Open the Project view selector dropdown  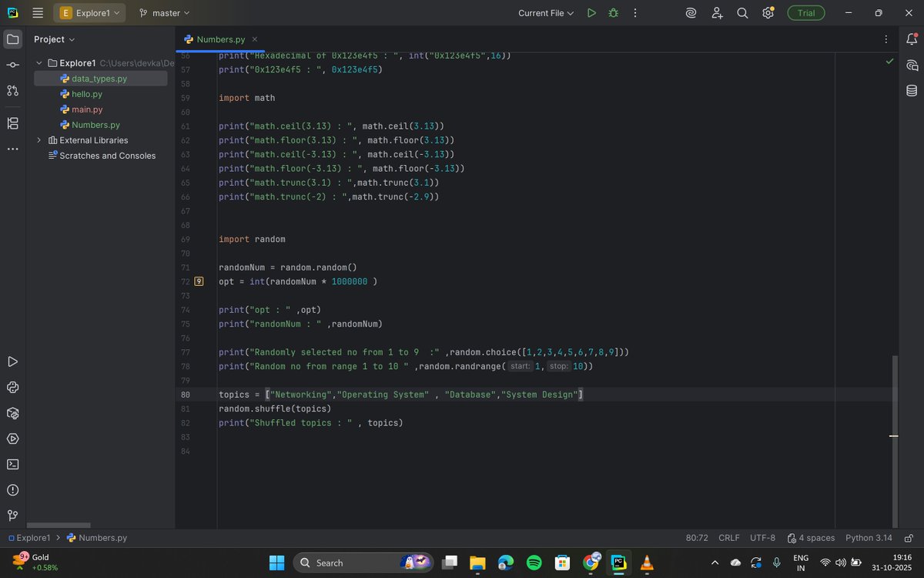55,39
